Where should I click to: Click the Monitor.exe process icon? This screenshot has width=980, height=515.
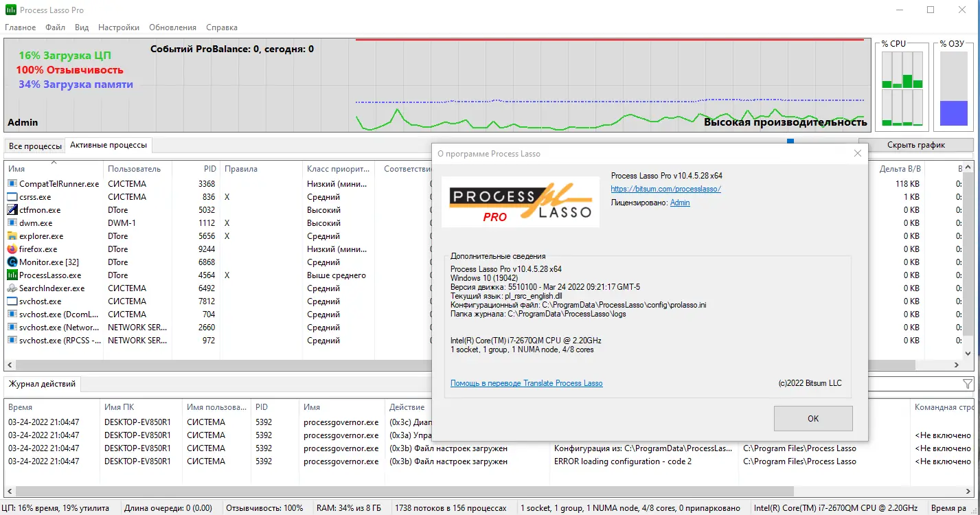click(x=12, y=262)
